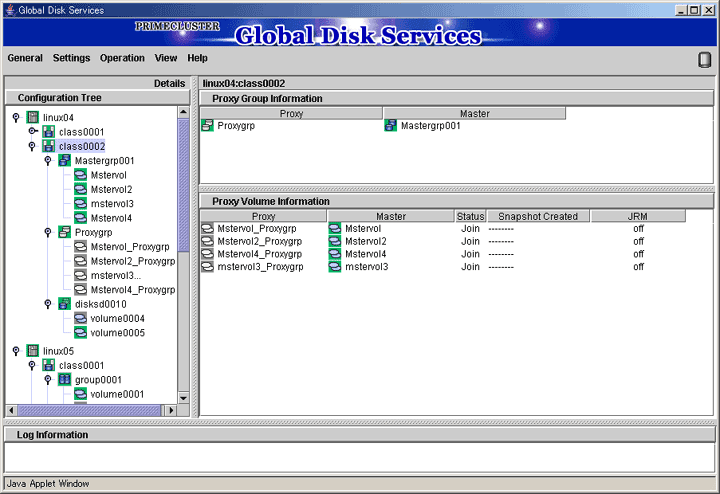
Task: Click the tree horizontal scrollbar thumb
Action: (x=89, y=410)
